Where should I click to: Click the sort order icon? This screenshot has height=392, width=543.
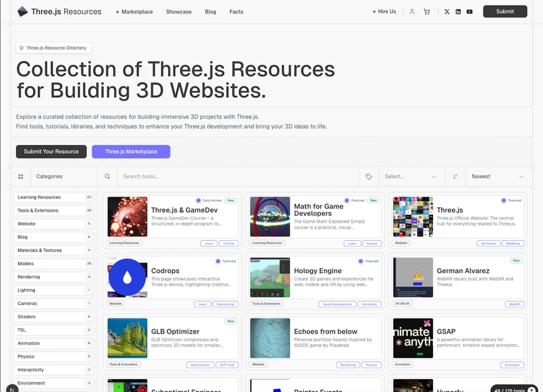point(455,177)
